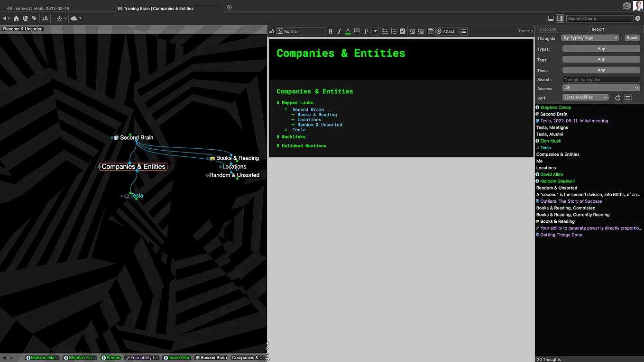Increase indent in the notes editor
The height and width of the screenshot is (362, 644).
[x=421, y=31]
